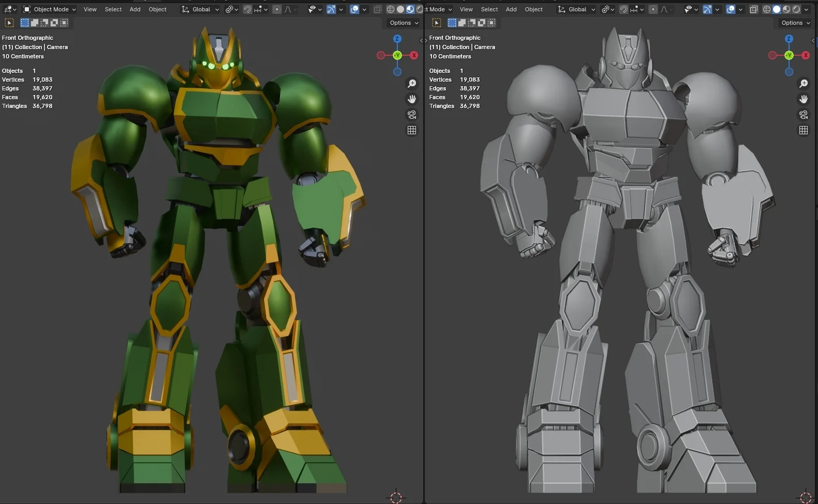Click pan hand icon in right viewport

point(804,99)
